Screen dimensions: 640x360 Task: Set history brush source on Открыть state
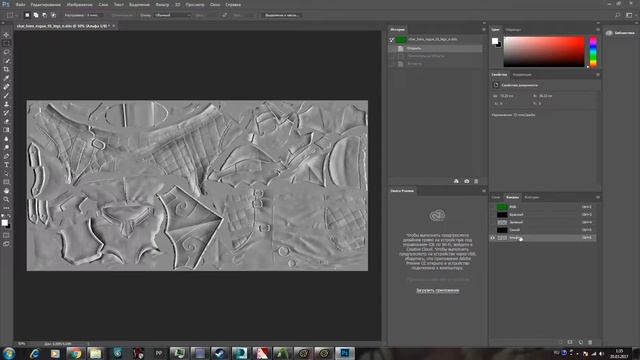[x=392, y=49]
